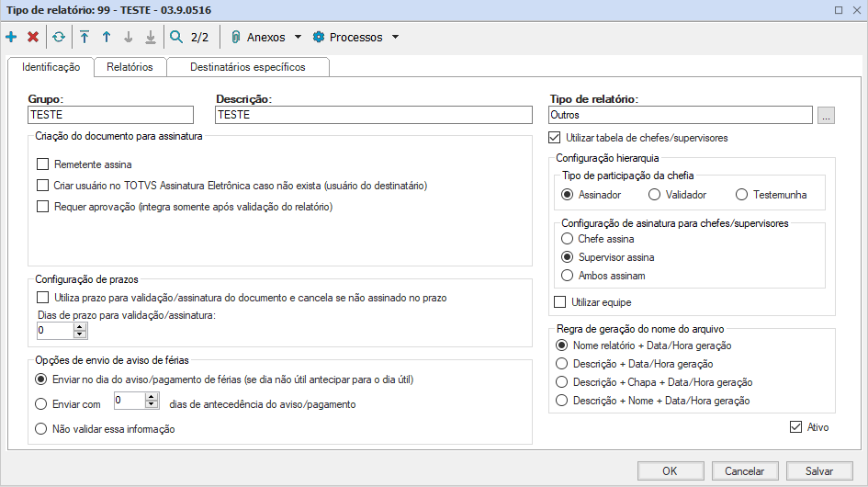868x487 pixels.
Task: Decrease Dias de prazo with down arrow
Action: (80, 334)
